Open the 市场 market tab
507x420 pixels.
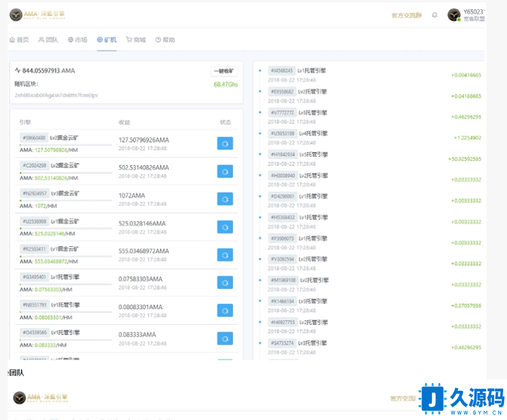78,40
